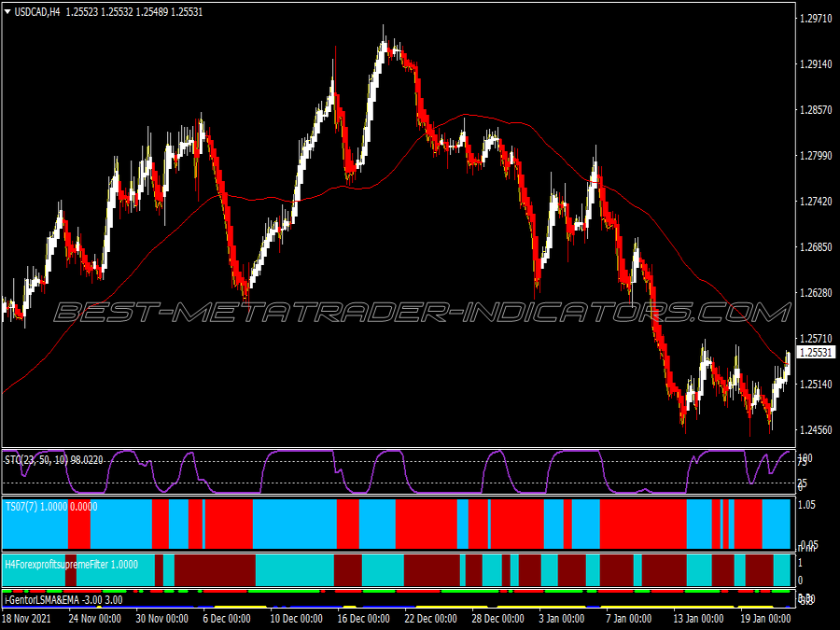The width and height of the screenshot is (840, 630).
Task: Select the 16 Dec 00:00 time label
Action: 363,619
